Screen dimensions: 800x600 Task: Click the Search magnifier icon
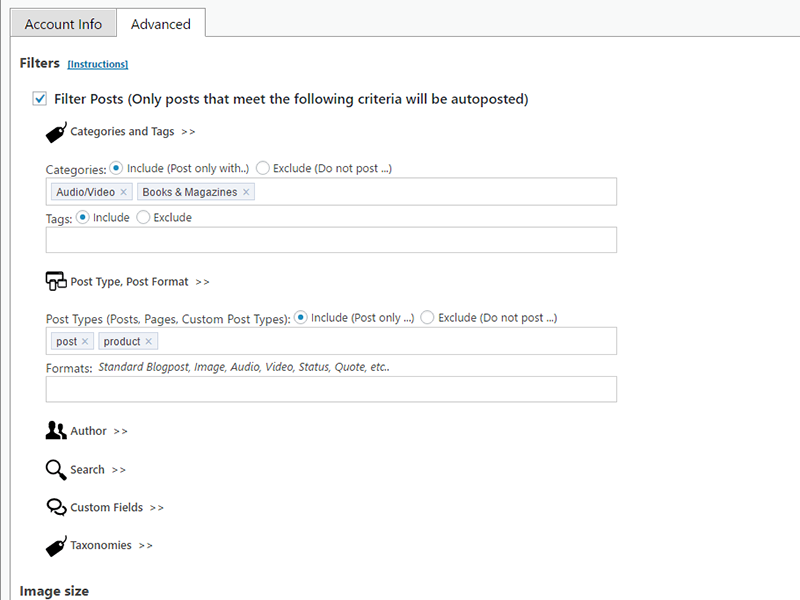click(x=56, y=469)
